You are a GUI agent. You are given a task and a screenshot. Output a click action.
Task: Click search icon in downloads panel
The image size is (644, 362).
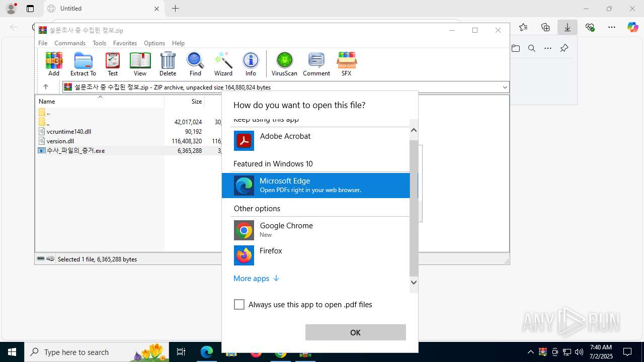(x=532, y=48)
